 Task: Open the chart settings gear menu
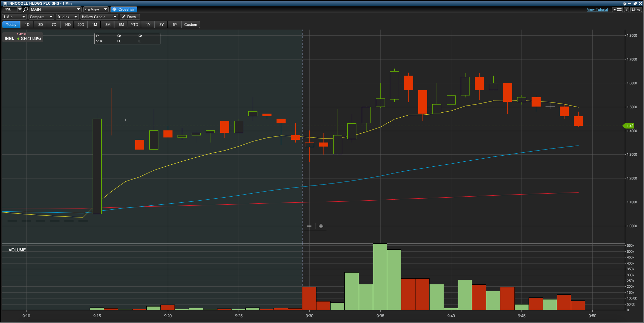(624, 4)
